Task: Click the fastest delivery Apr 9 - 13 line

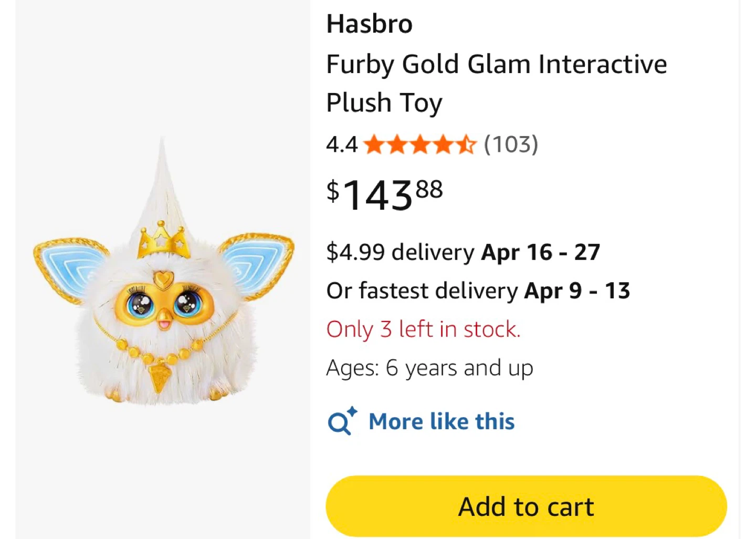Action: (x=478, y=291)
